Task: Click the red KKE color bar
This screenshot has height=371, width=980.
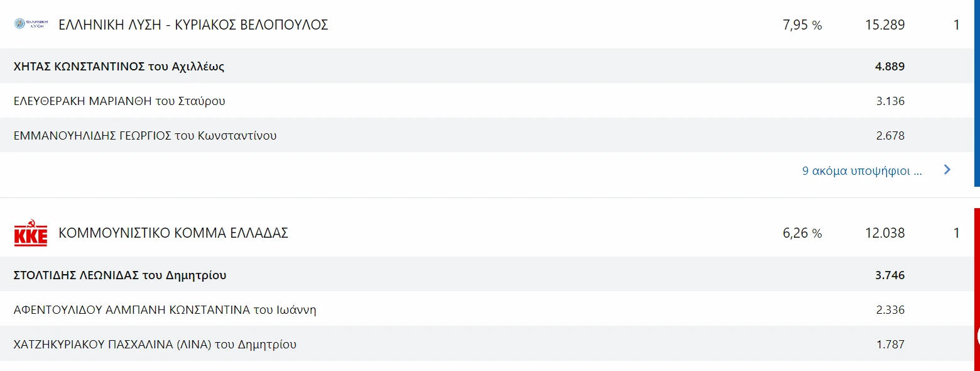Action: click(976, 283)
